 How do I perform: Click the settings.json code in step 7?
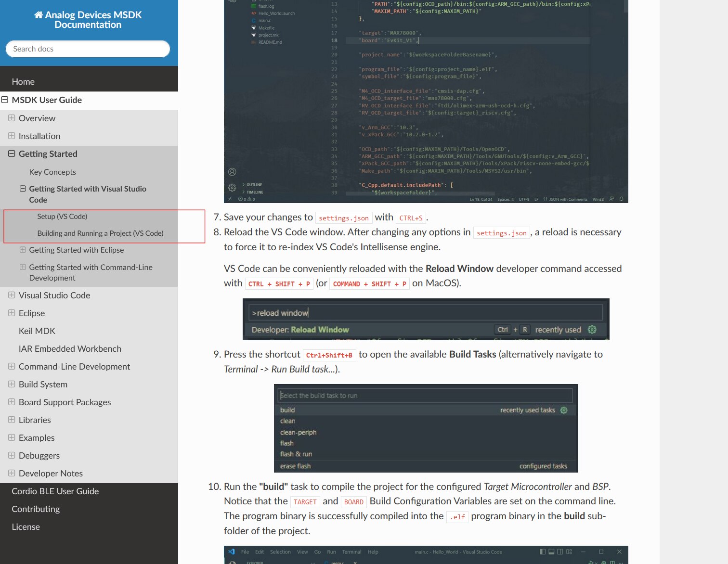coord(344,218)
